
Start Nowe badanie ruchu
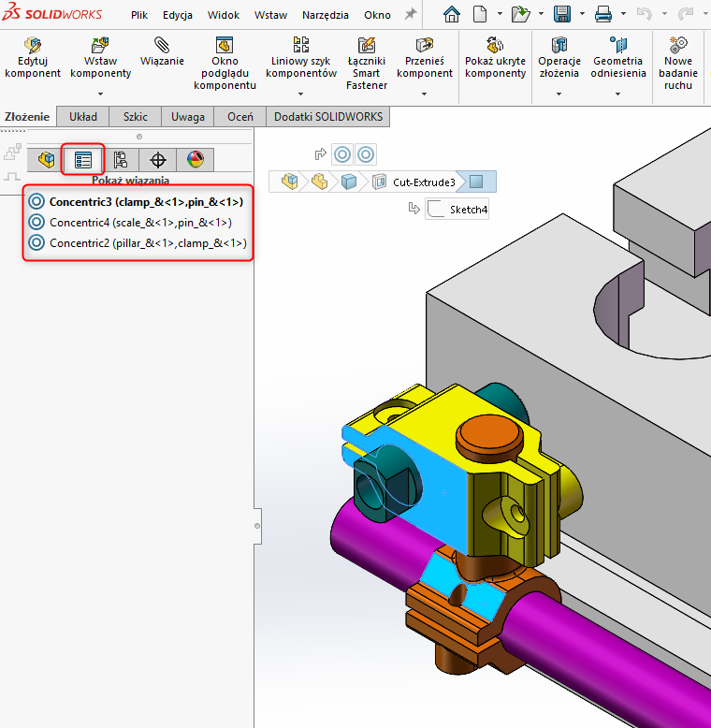click(678, 63)
